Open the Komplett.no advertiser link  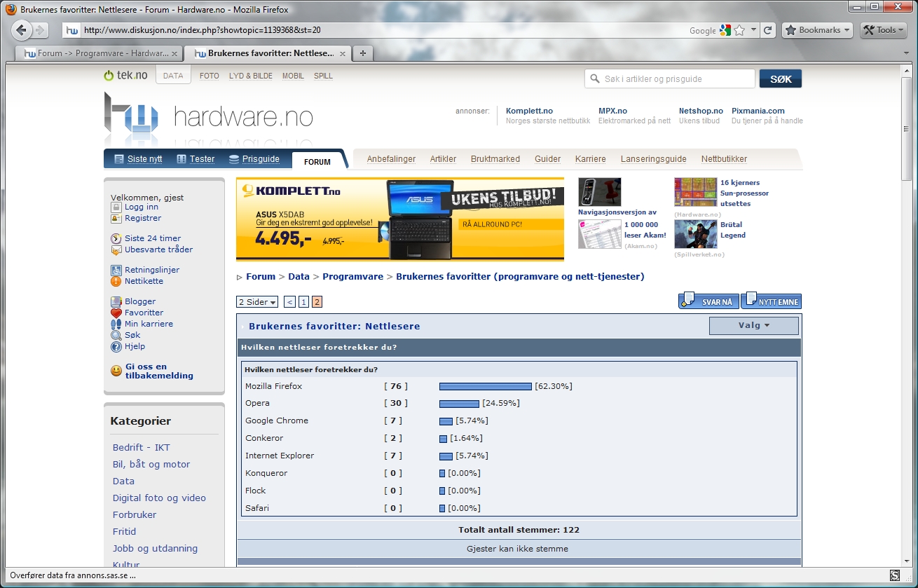[529, 111]
